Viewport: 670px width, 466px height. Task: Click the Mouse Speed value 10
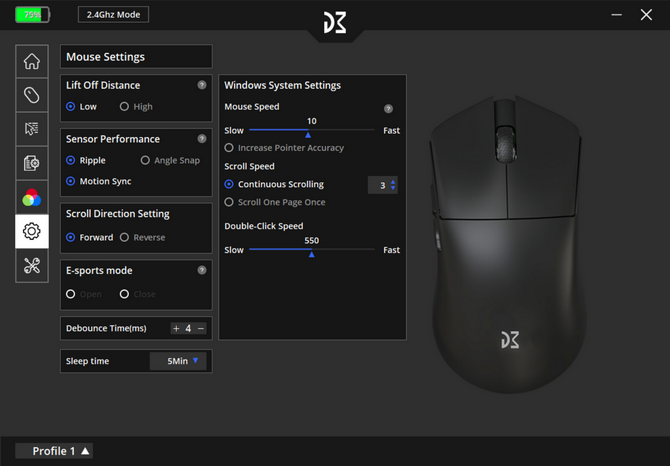[x=311, y=121]
